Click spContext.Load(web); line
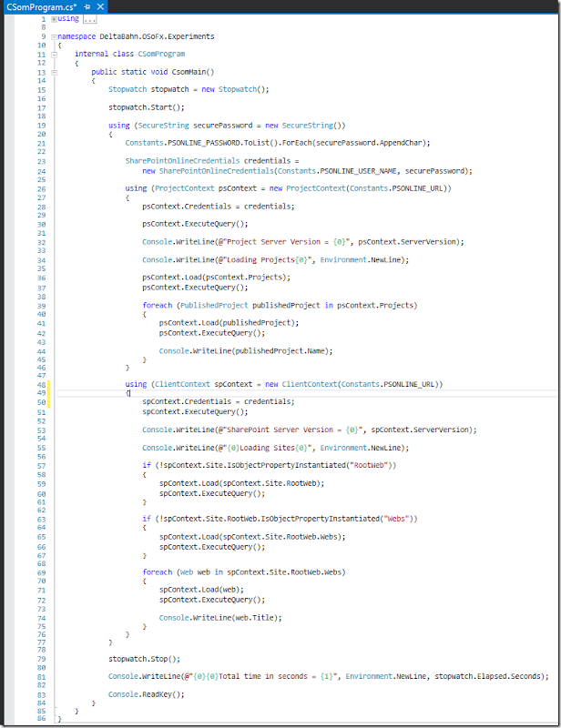 (x=201, y=590)
